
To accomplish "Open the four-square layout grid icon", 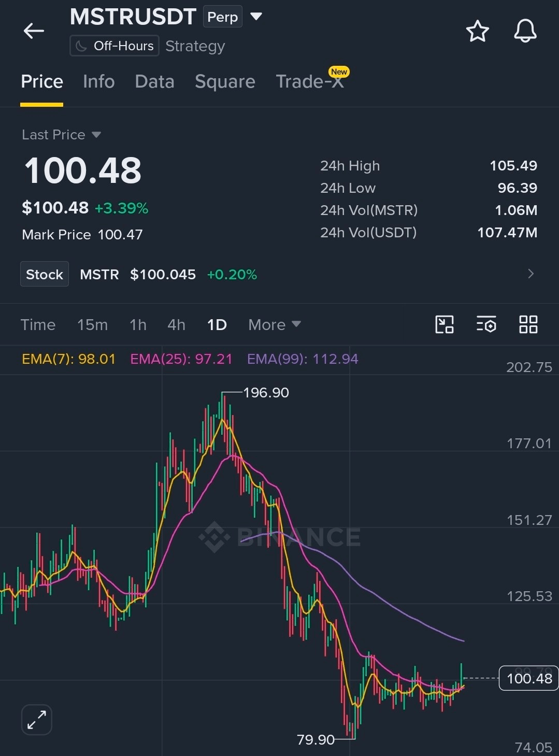I will click(528, 324).
